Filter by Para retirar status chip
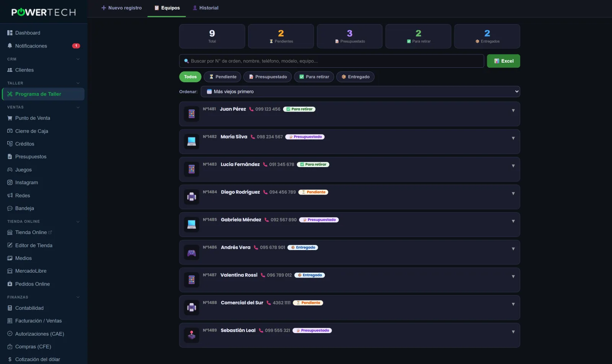This screenshot has height=364, width=612. tap(314, 77)
